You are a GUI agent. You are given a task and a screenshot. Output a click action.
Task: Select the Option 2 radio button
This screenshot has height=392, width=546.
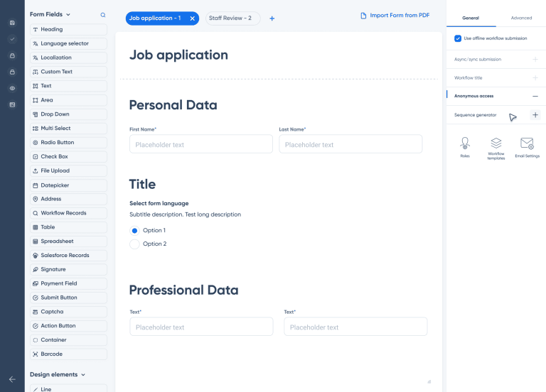134,244
